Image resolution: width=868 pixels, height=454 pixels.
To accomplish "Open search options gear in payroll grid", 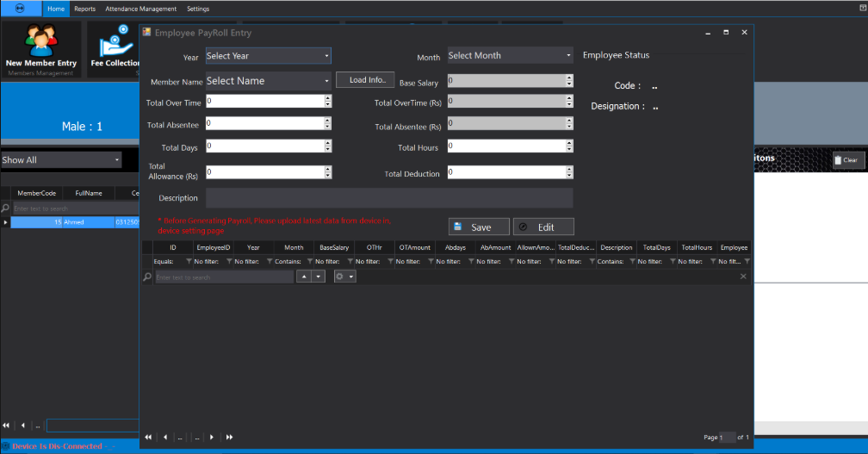I will (340, 277).
